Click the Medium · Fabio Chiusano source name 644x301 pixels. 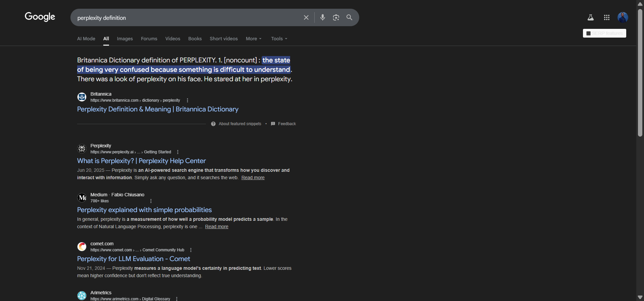pyautogui.click(x=117, y=195)
